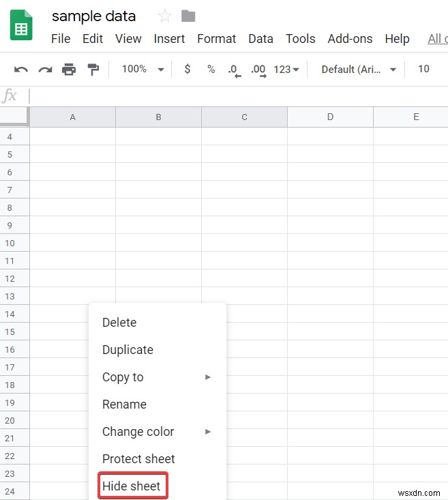Select column B header
The width and height of the screenshot is (448, 500).
point(158,117)
